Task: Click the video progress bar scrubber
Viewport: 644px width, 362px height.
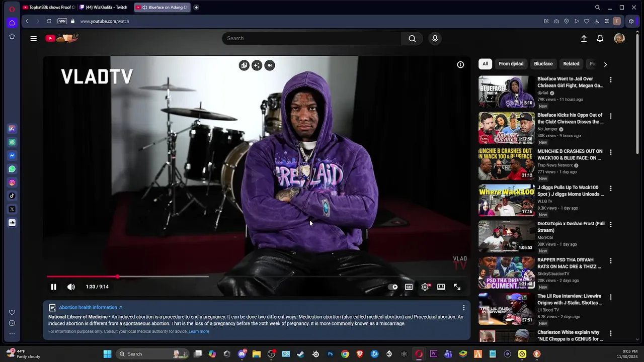Action: click(x=117, y=277)
